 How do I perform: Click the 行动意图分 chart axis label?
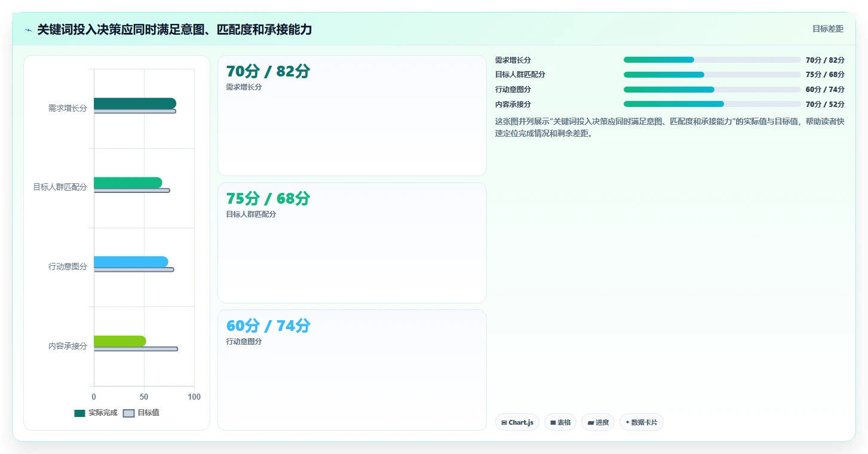[x=68, y=267]
